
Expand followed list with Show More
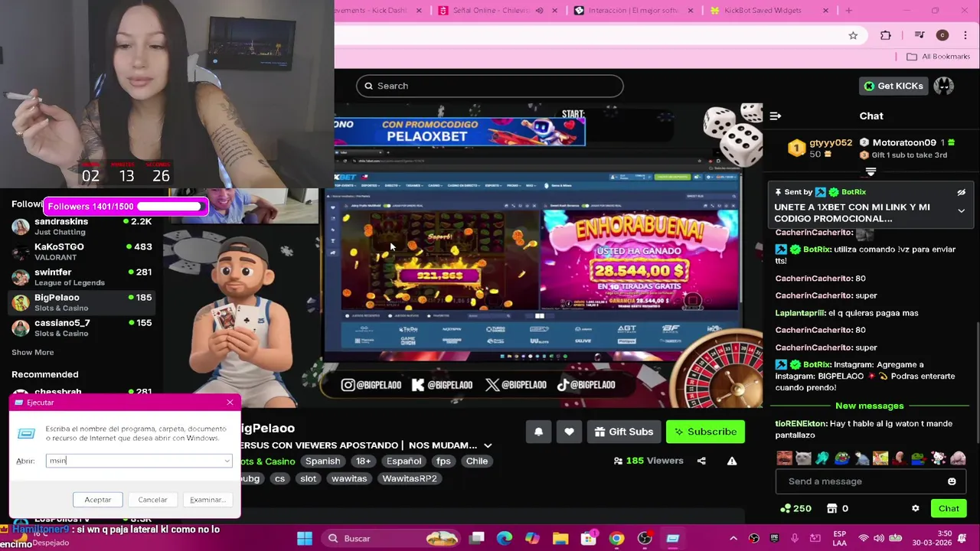pyautogui.click(x=32, y=352)
